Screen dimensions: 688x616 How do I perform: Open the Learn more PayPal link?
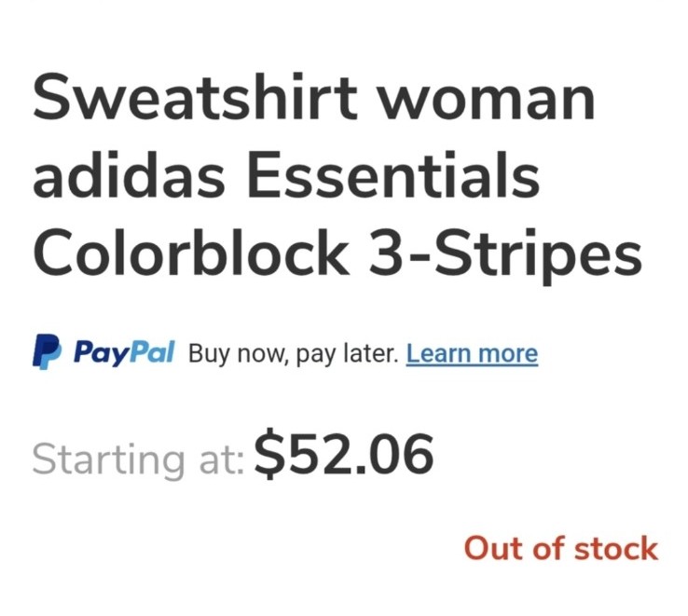(x=472, y=353)
